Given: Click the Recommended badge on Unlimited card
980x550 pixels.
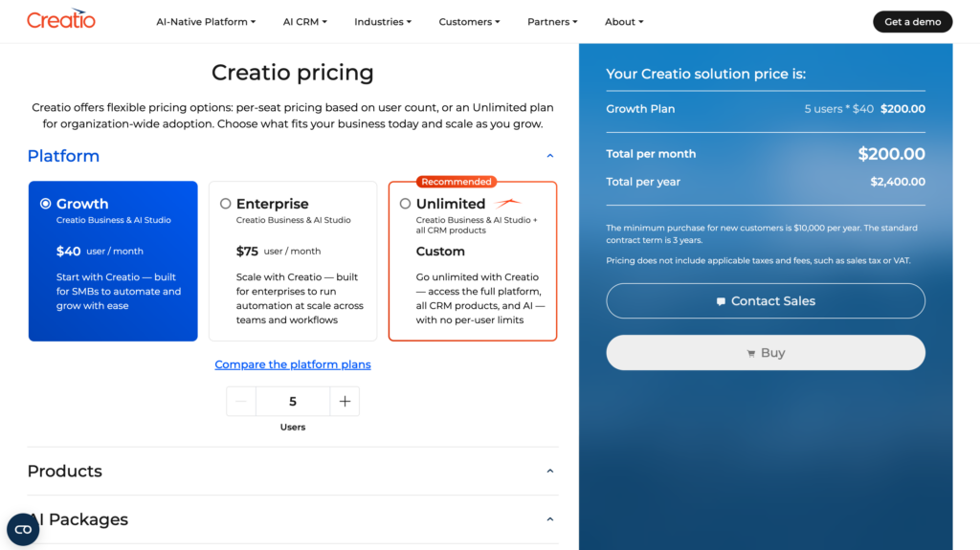Looking at the screenshot, I should [457, 182].
